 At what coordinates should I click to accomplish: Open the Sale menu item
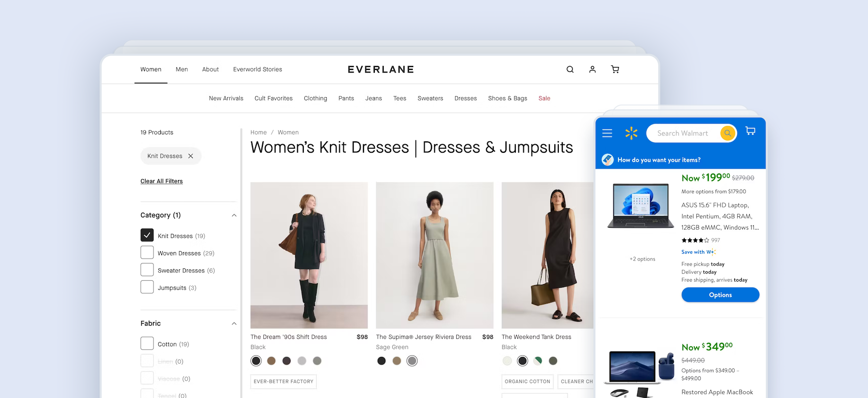[544, 99]
